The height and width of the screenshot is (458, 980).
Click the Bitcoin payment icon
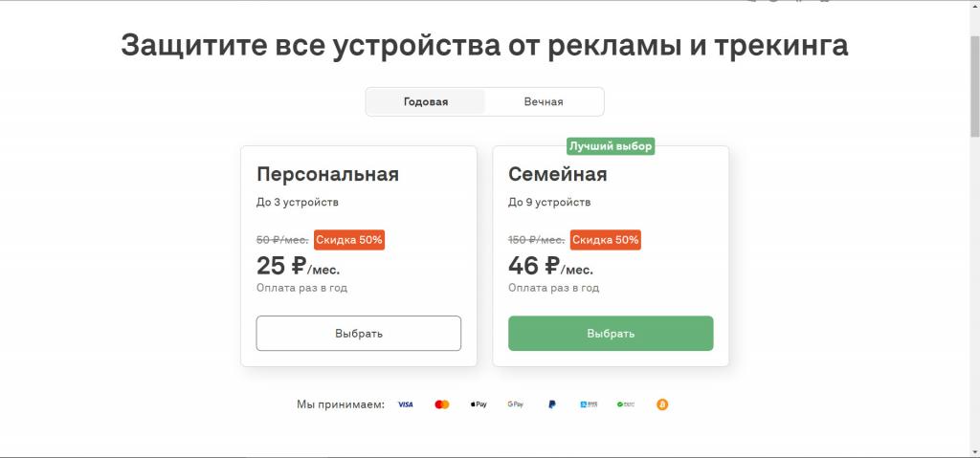point(662,404)
